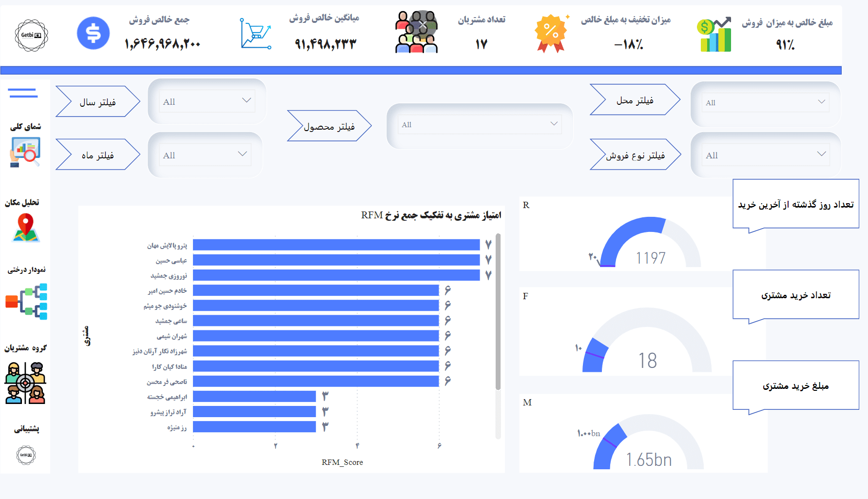Viewport: 868px width, 499px height.
Task: Click the bar for زر منیژه
Action: (254, 426)
